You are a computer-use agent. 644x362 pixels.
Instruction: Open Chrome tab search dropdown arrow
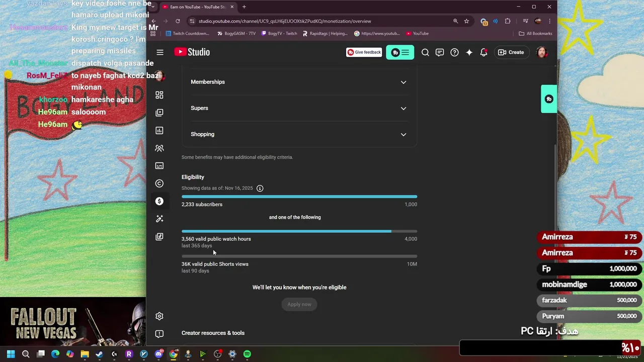[153, 7]
